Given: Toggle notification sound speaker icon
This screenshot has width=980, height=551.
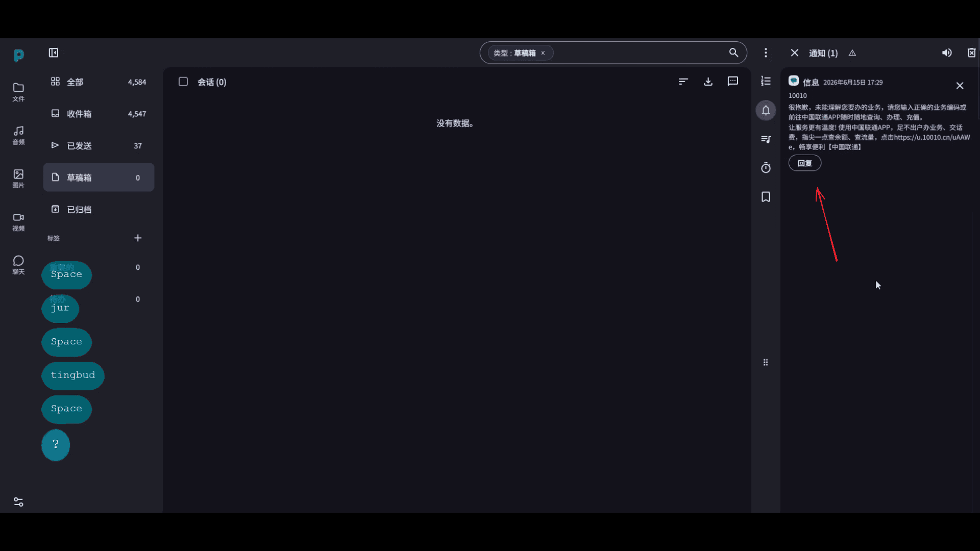Looking at the screenshot, I should (x=947, y=53).
